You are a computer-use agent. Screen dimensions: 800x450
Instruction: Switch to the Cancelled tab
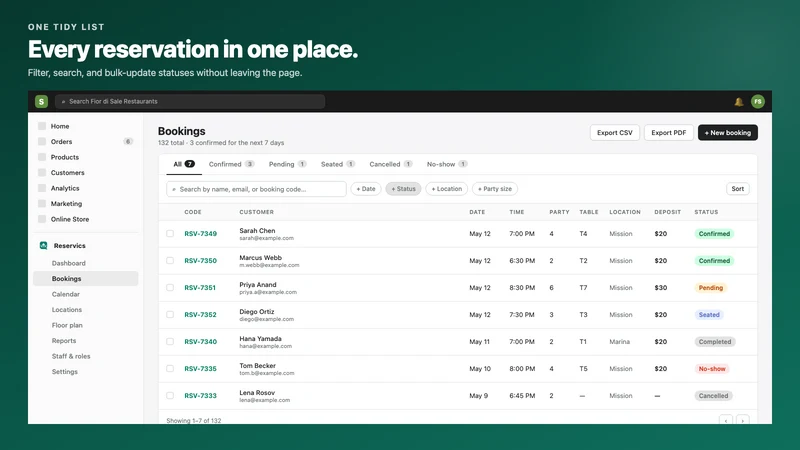[x=390, y=164]
